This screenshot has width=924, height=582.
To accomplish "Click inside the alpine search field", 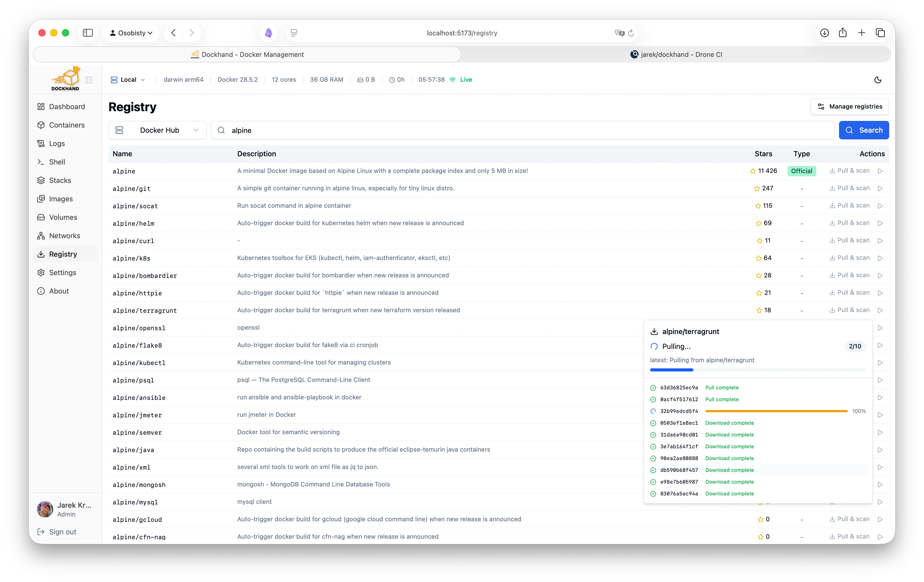I will pyautogui.click(x=384, y=130).
